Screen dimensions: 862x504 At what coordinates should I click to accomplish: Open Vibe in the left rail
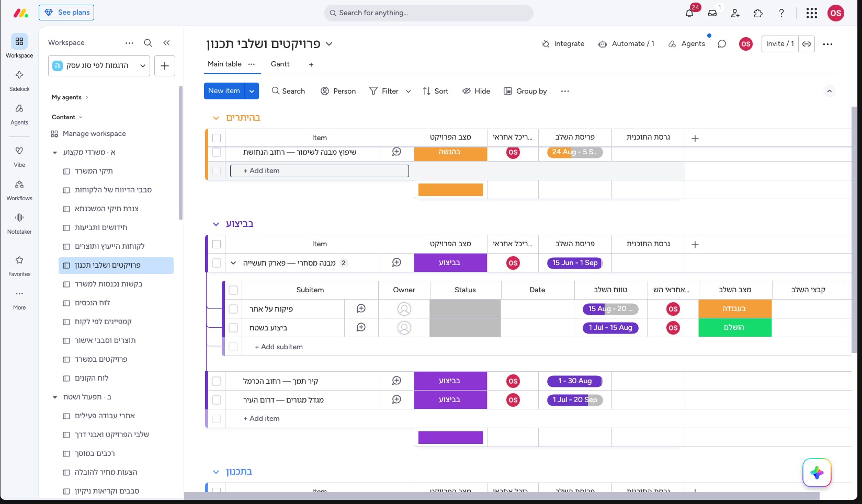coord(19,156)
